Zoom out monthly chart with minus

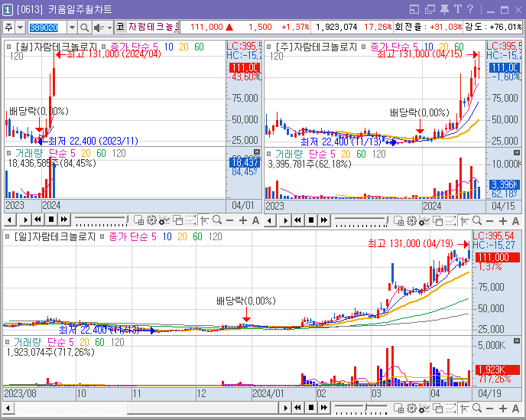[x=230, y=220]
